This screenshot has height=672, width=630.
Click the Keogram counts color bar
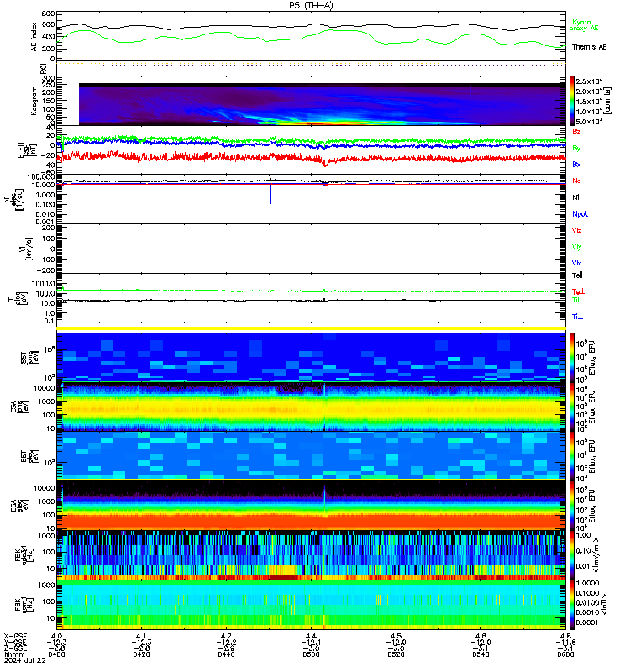[572, 100]
